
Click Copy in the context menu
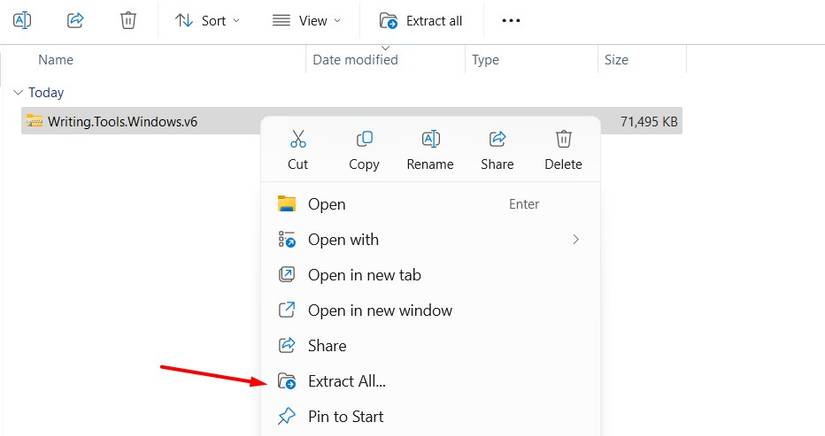(x=364, y=150)
